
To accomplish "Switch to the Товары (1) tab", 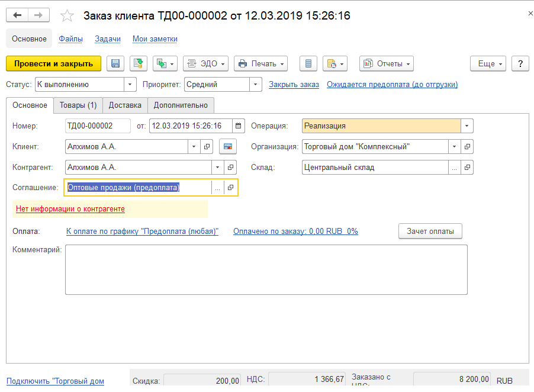I will click(78, 105).
